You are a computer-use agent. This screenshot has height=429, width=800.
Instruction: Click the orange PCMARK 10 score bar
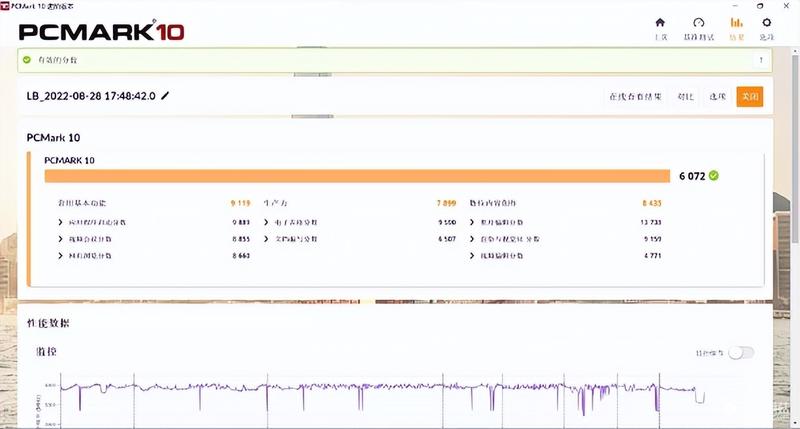coord(357,176)
